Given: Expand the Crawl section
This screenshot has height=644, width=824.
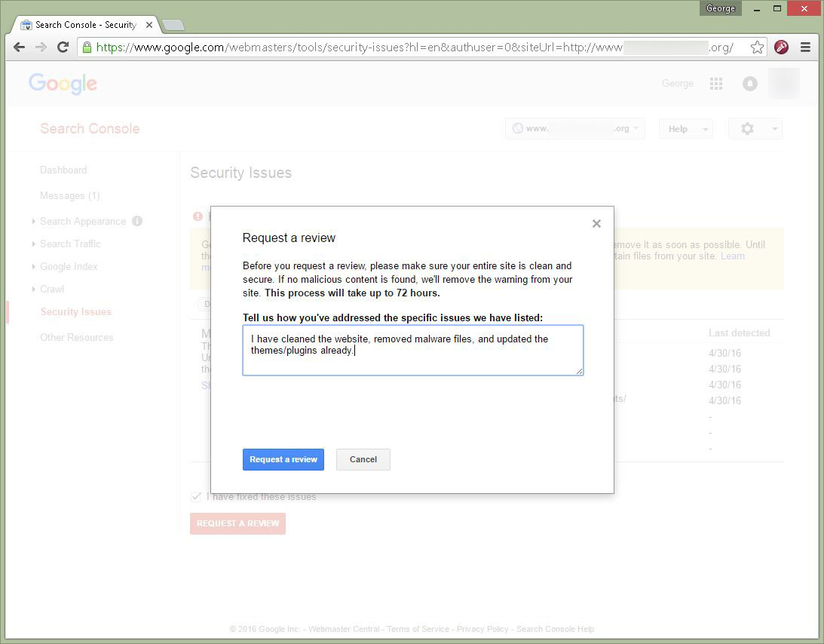Looking at the screenshot, I should point(52,289).
